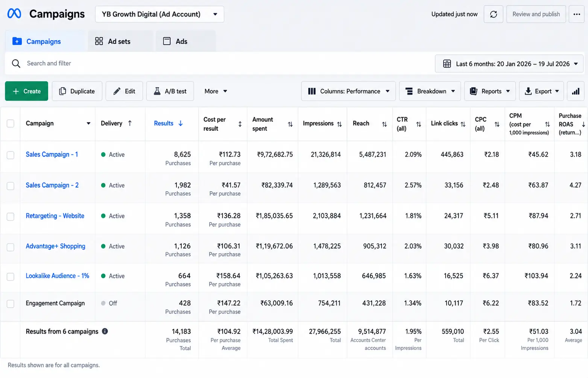
Task: Click the calendar icon in date range
Action: 447,64
